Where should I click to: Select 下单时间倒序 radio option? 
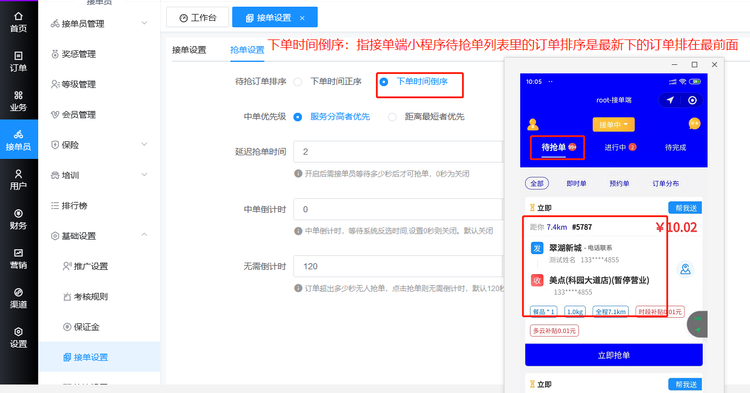coord(384,82)
